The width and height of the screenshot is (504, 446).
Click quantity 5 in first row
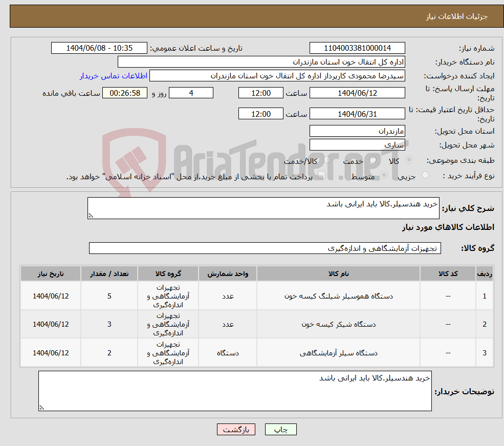tap(109, 296)
